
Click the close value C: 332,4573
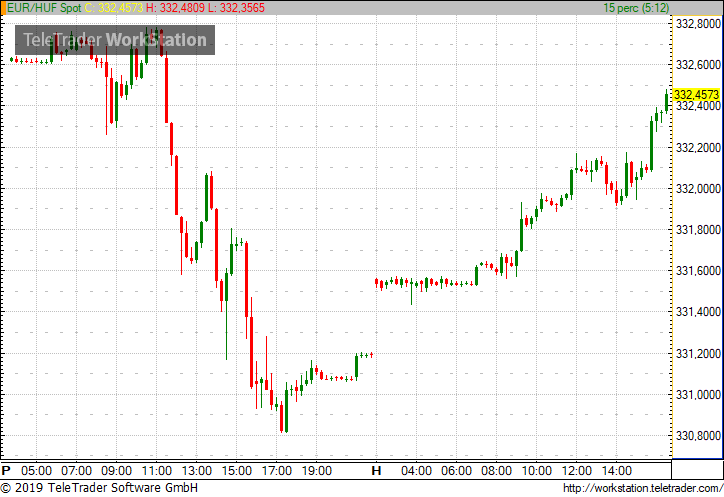point(114,8)
